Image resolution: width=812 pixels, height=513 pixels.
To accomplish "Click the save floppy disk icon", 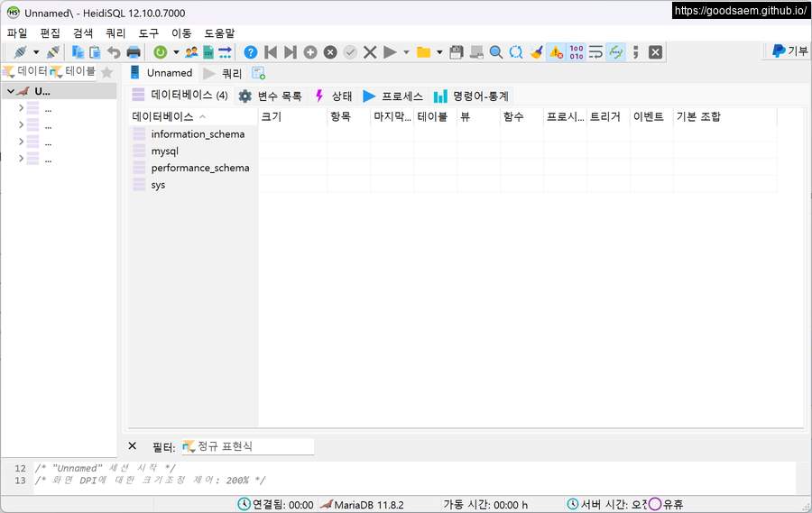I will [x=457, y=52].
